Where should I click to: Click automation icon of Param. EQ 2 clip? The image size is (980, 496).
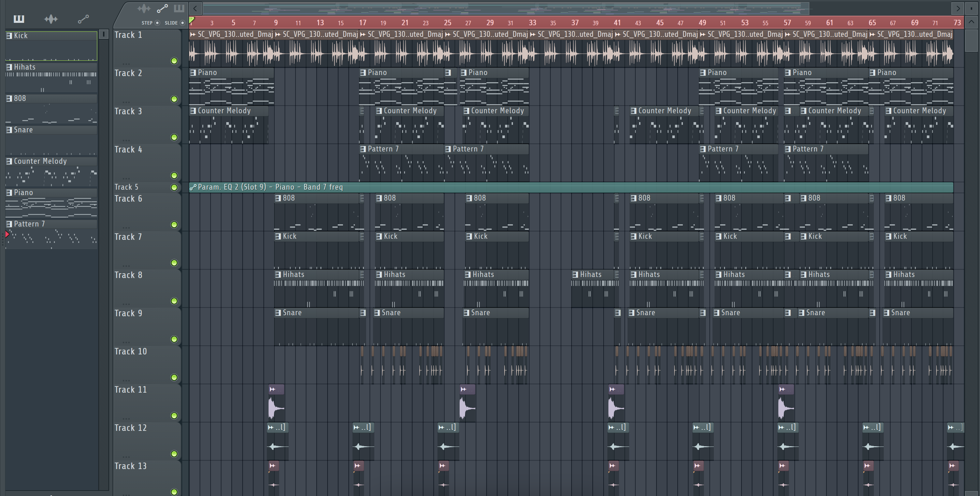coord(193,187)
